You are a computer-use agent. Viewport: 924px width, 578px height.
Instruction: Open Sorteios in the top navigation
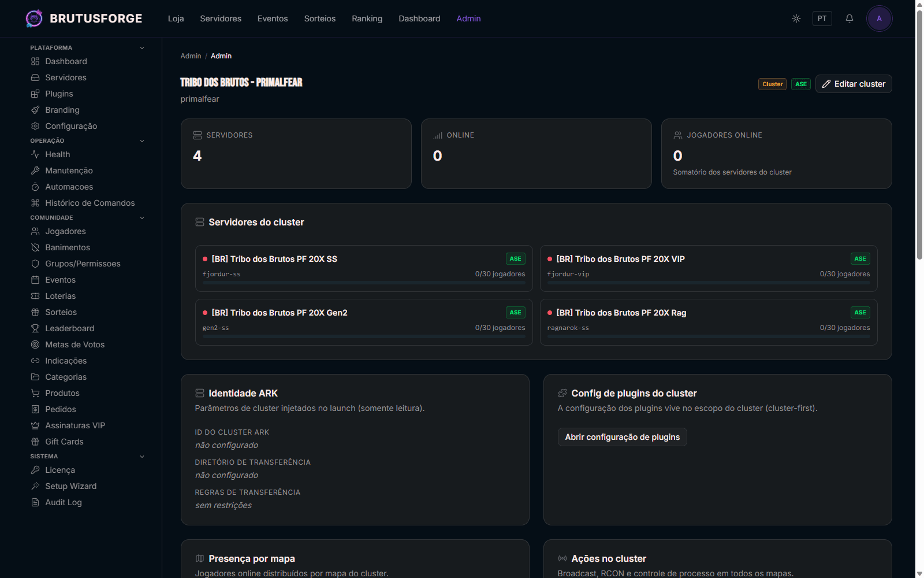pyautogui.click(x=320, y=18)
